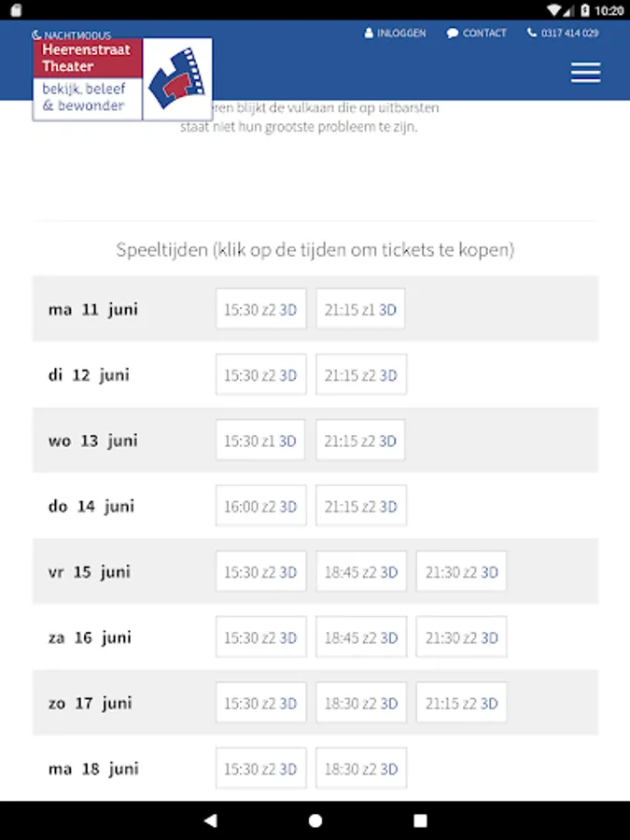This screenshot has width=630, height=840.
Task: Open Heerenstraat Theater logo home link
Action: coord(122,79)
